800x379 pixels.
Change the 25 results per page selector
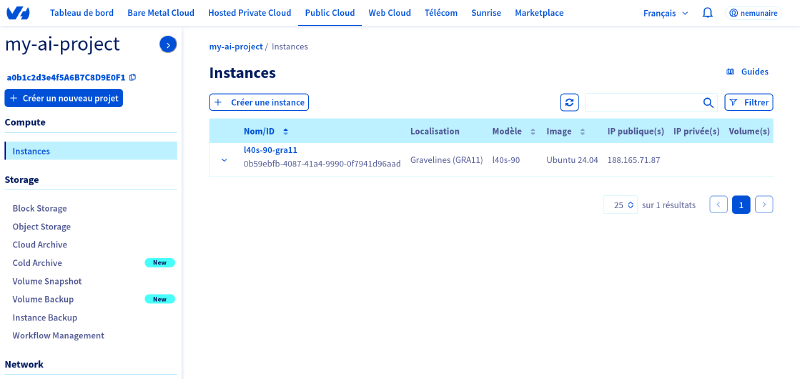[620, 205]
